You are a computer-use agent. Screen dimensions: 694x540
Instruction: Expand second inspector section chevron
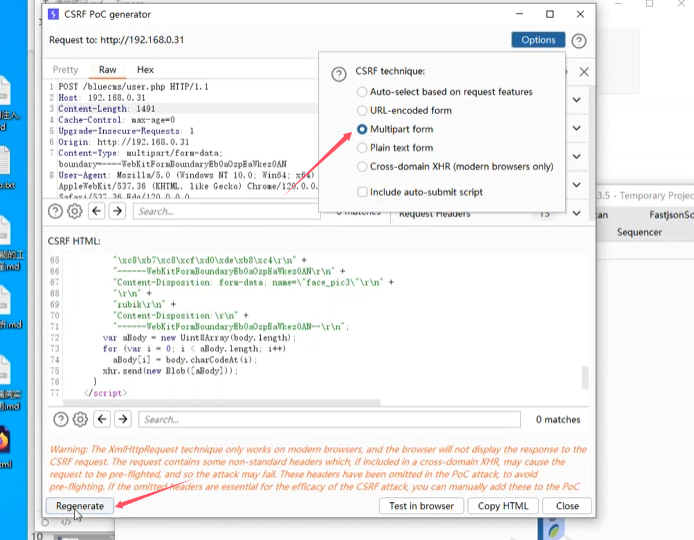(576, 128)
